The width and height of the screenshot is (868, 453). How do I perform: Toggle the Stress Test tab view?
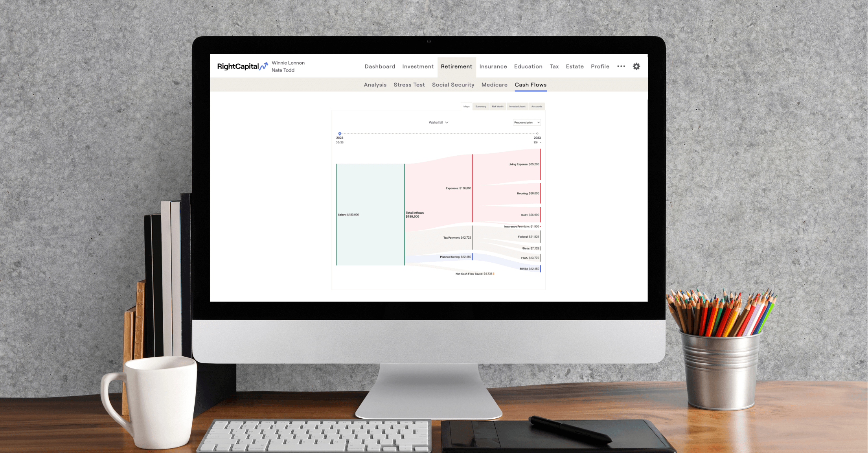pyautogui.click(x=410, y=85)
